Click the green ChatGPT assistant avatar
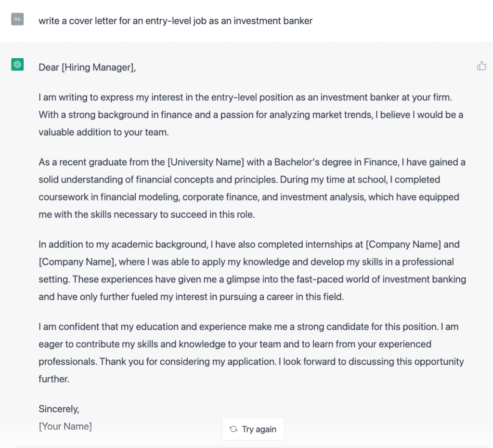 [x=17, y=64]
